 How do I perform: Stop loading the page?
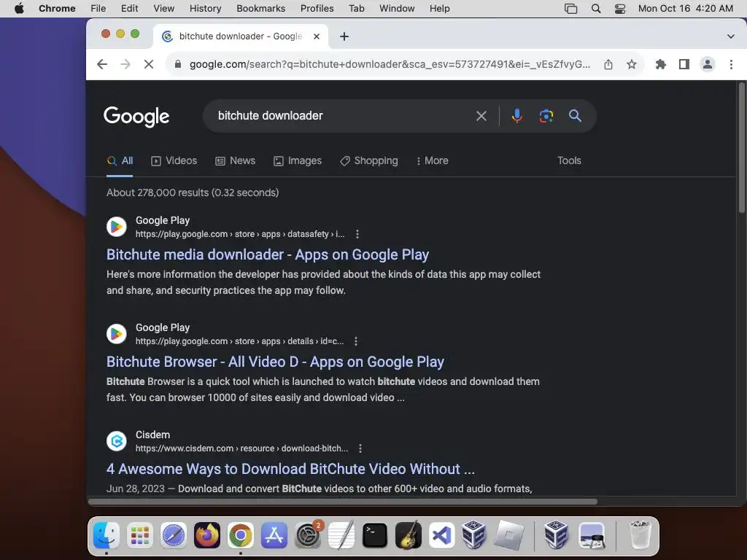coord(149,64)
